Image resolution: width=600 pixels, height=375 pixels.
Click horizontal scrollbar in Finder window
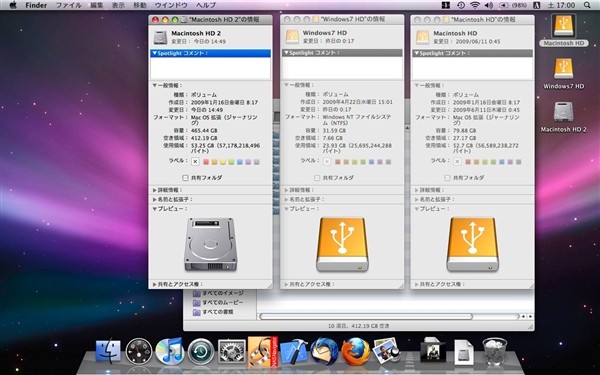click(x=366, y=316)
